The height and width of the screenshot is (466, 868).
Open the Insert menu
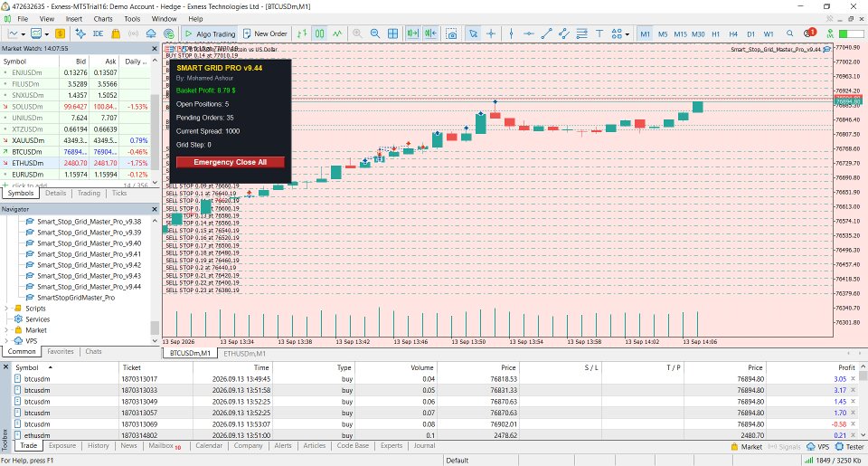(73, 19)
